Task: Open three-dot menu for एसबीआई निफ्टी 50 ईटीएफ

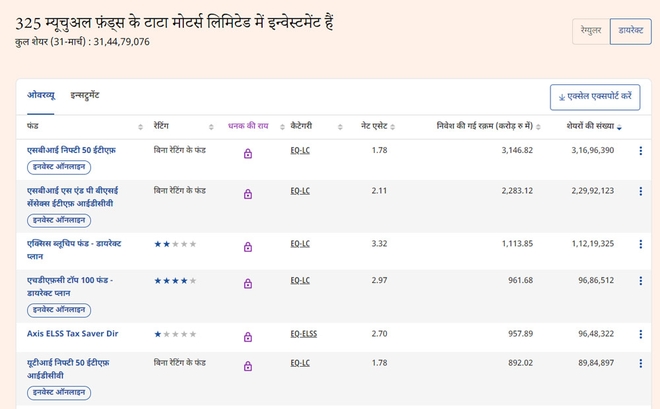Action: click(x=640, y=151)
